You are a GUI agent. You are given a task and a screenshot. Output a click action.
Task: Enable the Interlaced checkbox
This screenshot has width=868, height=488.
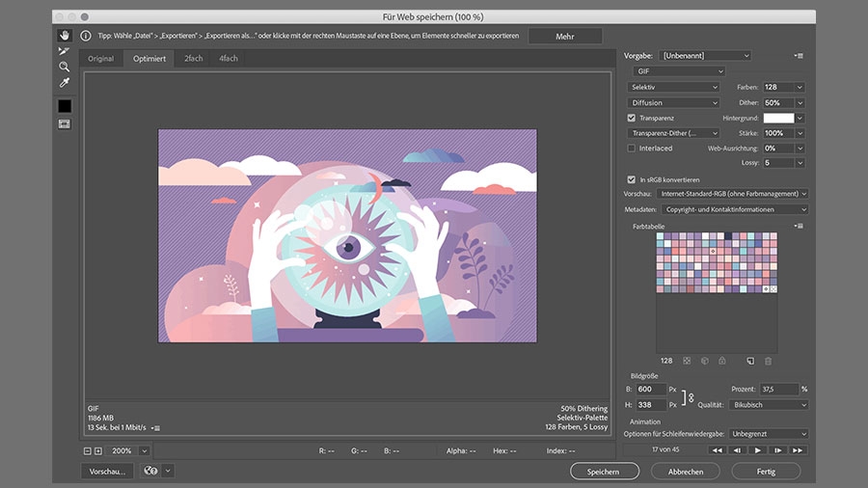632,149
